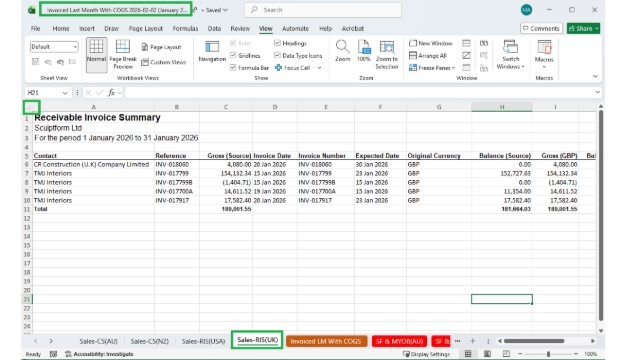Open the Home ribbon tab
Image resolution: width=640 pixels, height=360 pixels.
pyautogui.click(x=61, y=29)
